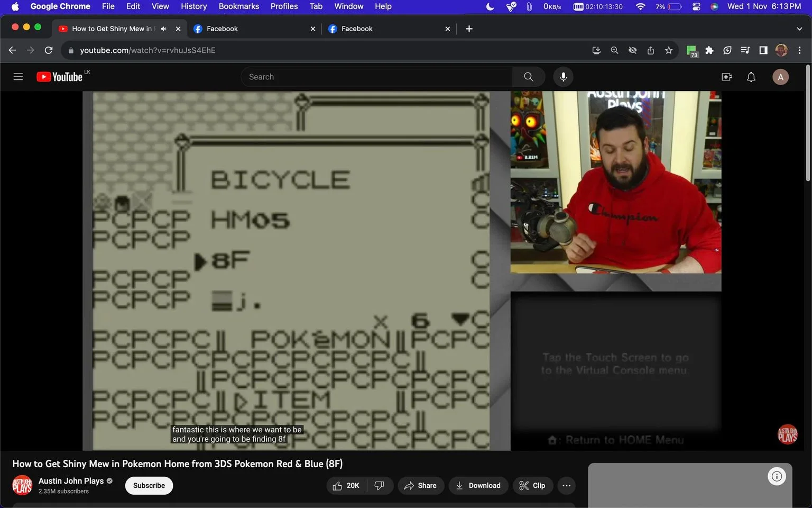Screen dimensions: 812x508
Task: Toggle Chrome side panel
Action: tap(763, 50)
